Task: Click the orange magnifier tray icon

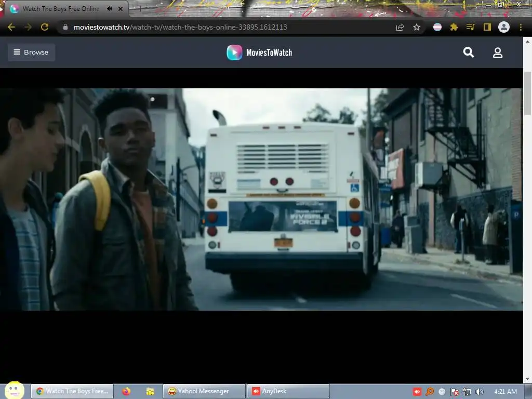Action: pos(430,392)
